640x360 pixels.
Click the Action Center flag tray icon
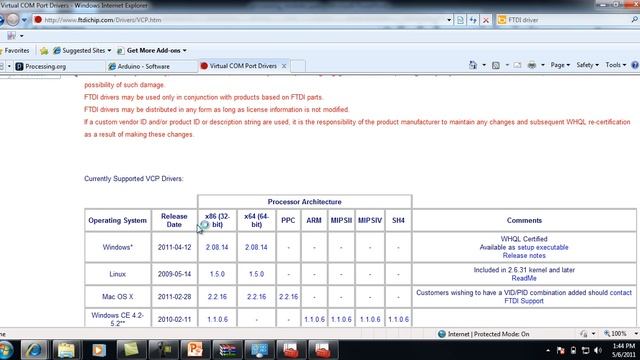pos(561,350)
